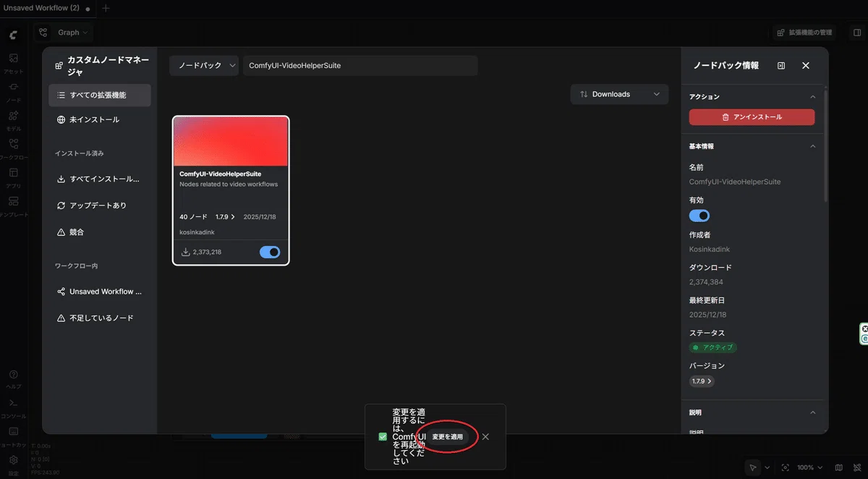This screenshot has height=479, width=868.
Task: Open the ノードパック search-type dropdown
Action: [x=204, y=65]
